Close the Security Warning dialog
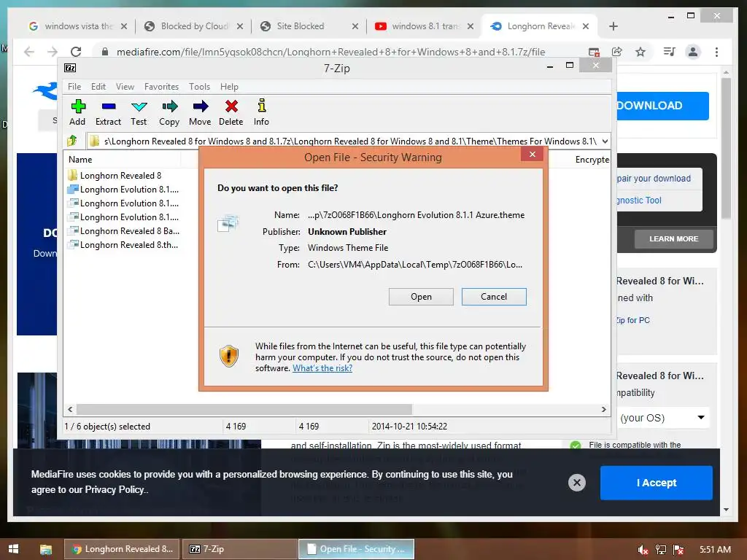 pos(532,155)
